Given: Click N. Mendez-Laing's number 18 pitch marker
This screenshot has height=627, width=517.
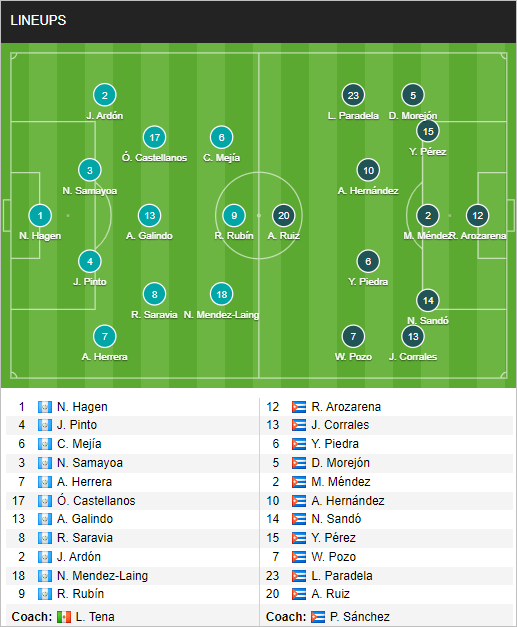Looking at the screenshot, I should (222, 294).
